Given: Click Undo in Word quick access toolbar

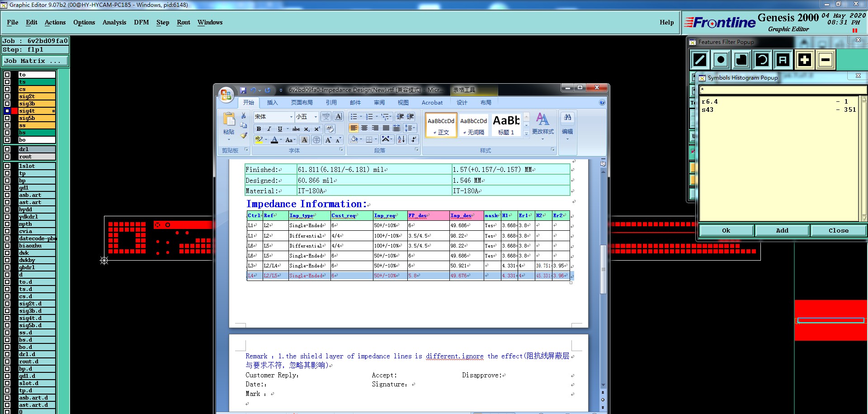Looking at the screenshot, I should tap(253, 90).
